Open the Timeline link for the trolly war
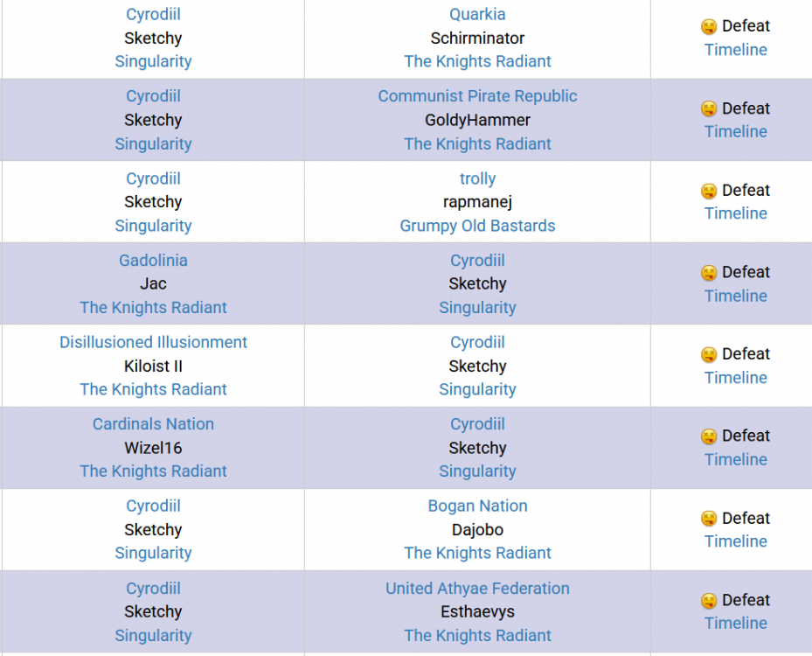The image size is (812, 656). 735,213
